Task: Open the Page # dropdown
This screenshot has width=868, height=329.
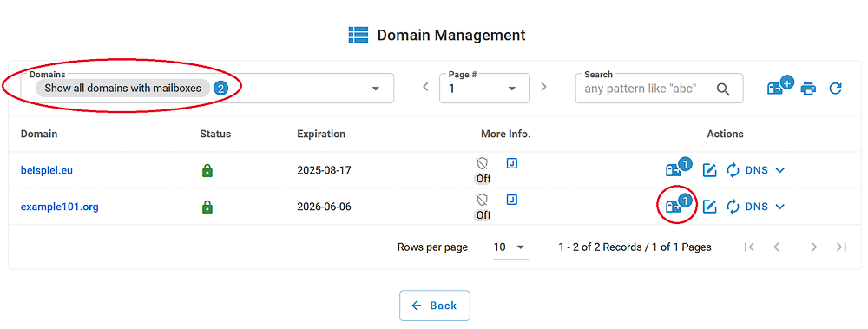Action: coord(484,88)
